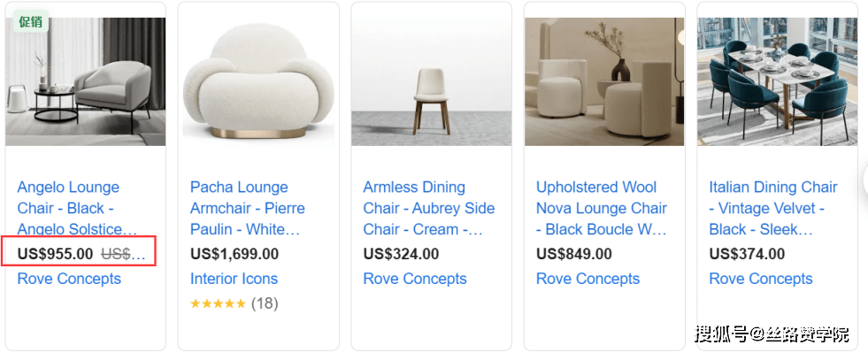Open Rove Concepts under the US$324.00 listing
Viewport: 868px width, 353px height.
tap(415, 279)
